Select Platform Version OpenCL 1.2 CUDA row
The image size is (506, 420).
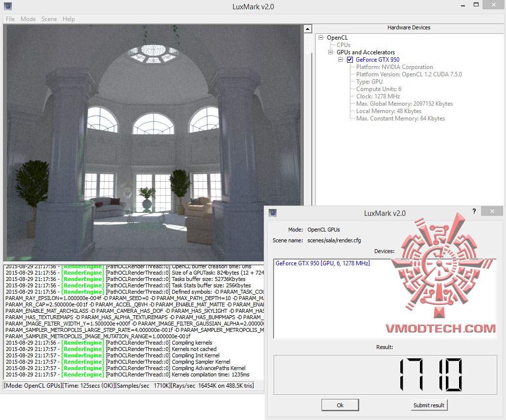tap(409, 74)
